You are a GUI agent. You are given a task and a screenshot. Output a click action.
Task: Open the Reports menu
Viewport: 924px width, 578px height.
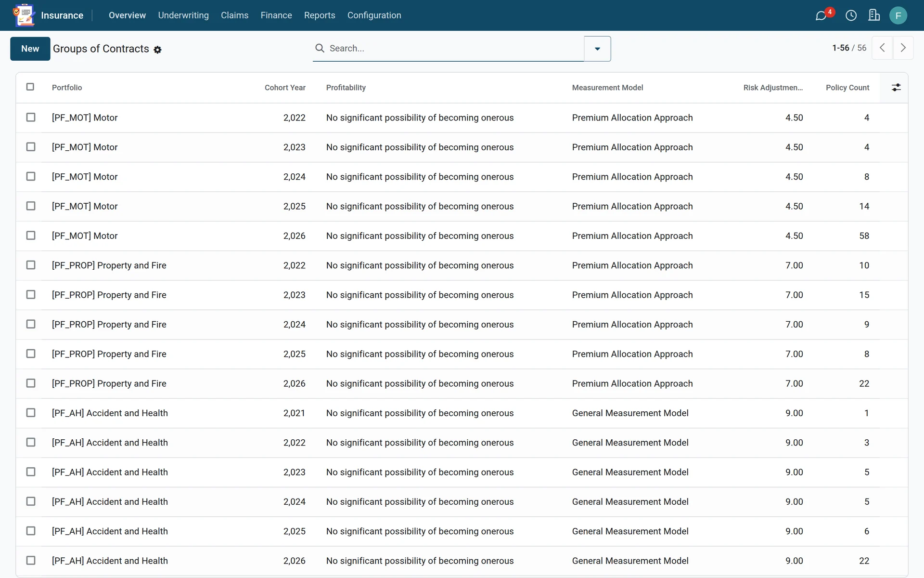(x=320, y=15)
